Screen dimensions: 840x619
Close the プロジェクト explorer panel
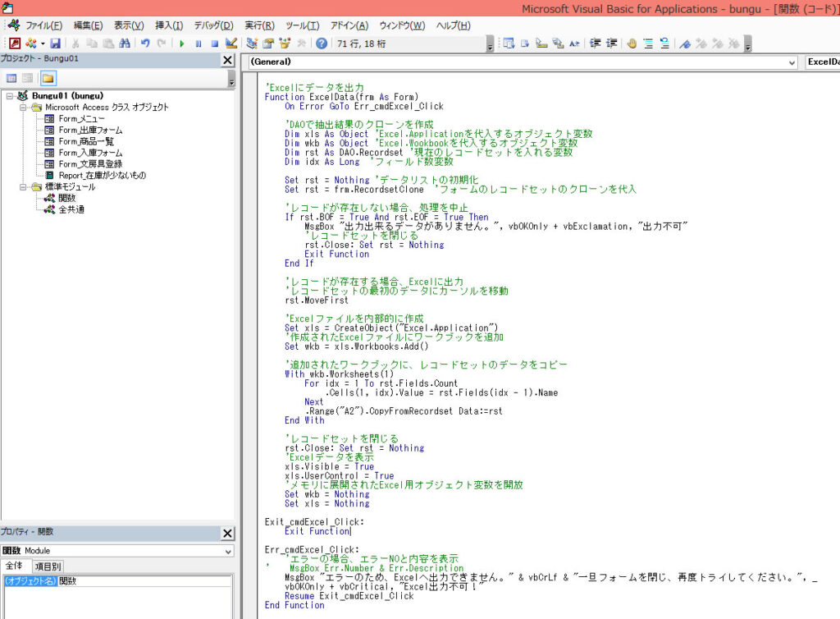click(228, 60)
